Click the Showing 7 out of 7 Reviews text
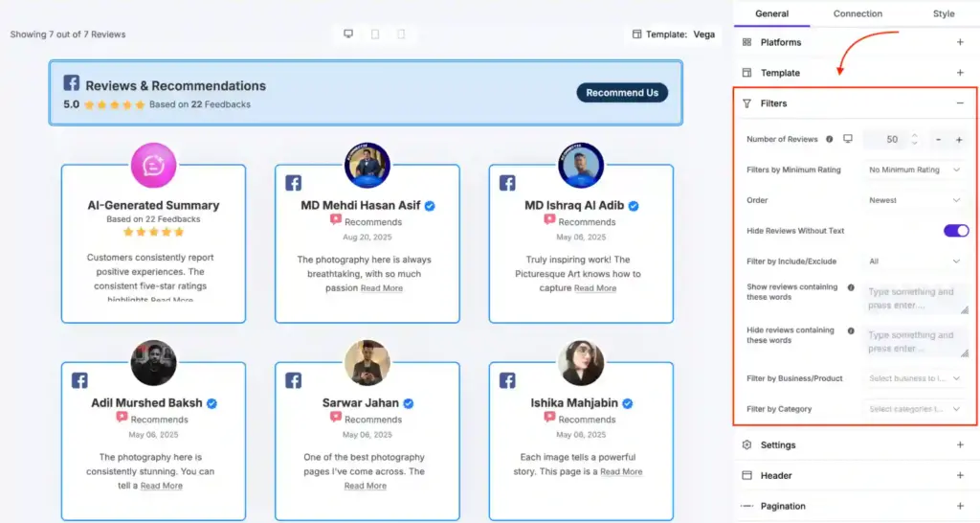 point(68,34)
